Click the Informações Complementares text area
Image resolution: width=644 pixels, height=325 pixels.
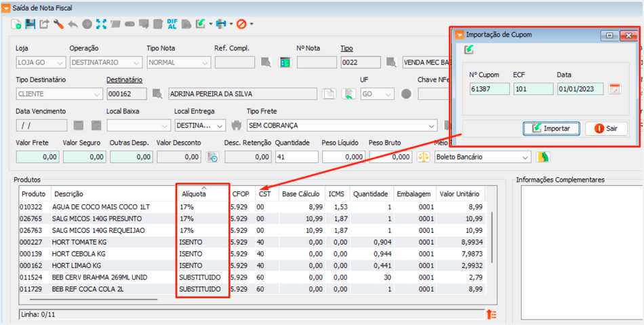pos(582,252)
